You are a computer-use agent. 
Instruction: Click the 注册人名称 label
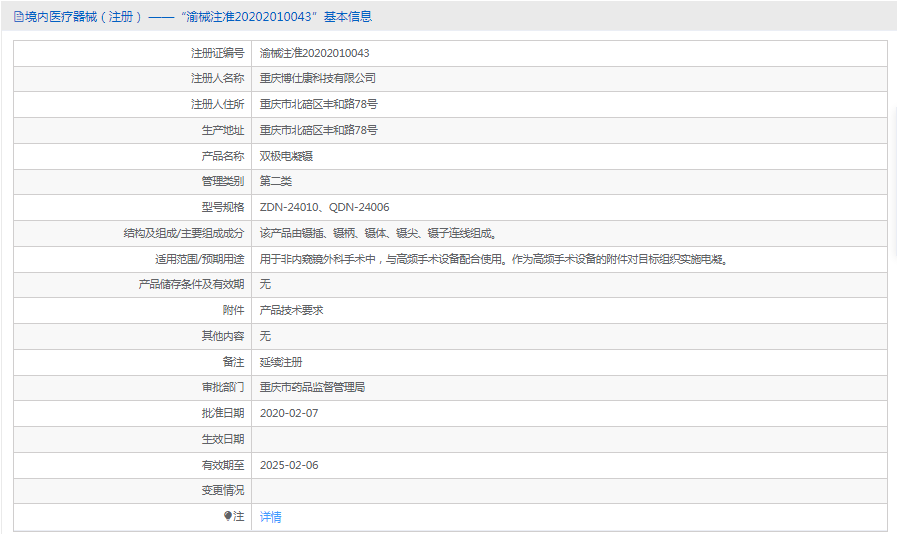[x=217, y=78]
